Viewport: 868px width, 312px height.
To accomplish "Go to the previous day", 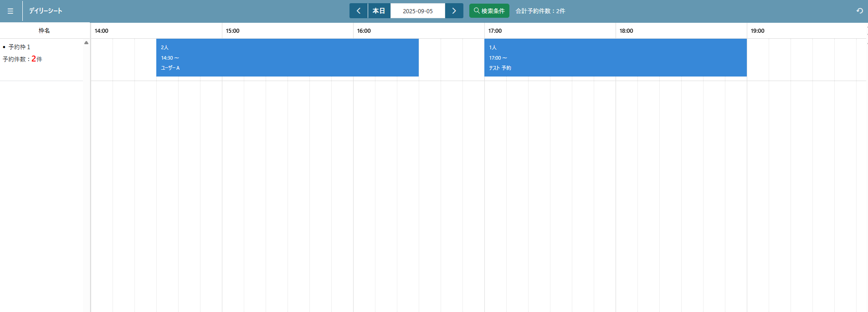I will point(359,11).
